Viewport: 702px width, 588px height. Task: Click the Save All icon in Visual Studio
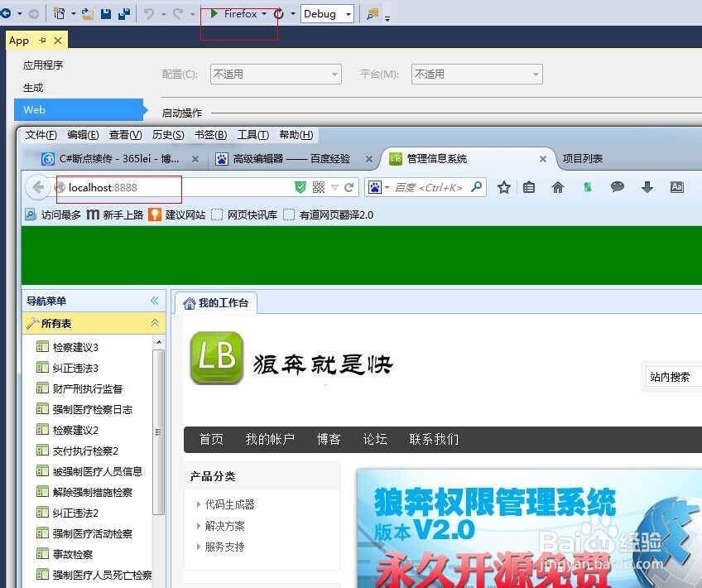point(123,14)
